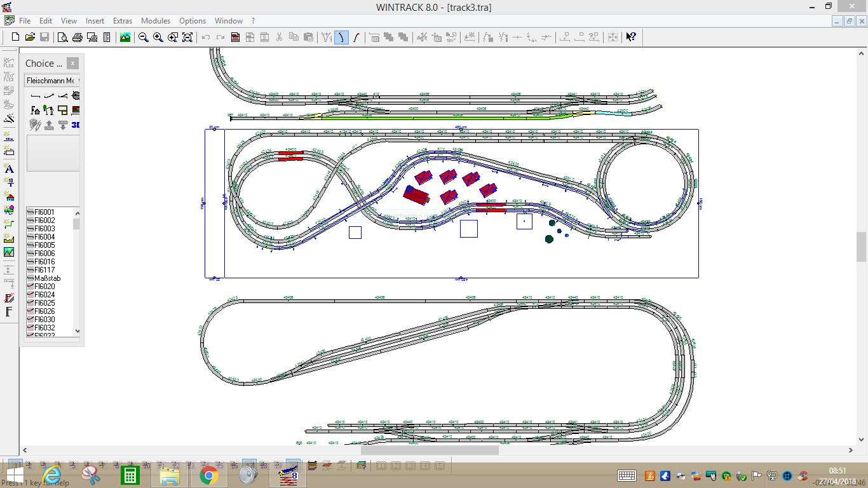This screenshot has width=868, height=488.
Task: Click the letter F tool in sidebar
Action: tap(9, 311)
